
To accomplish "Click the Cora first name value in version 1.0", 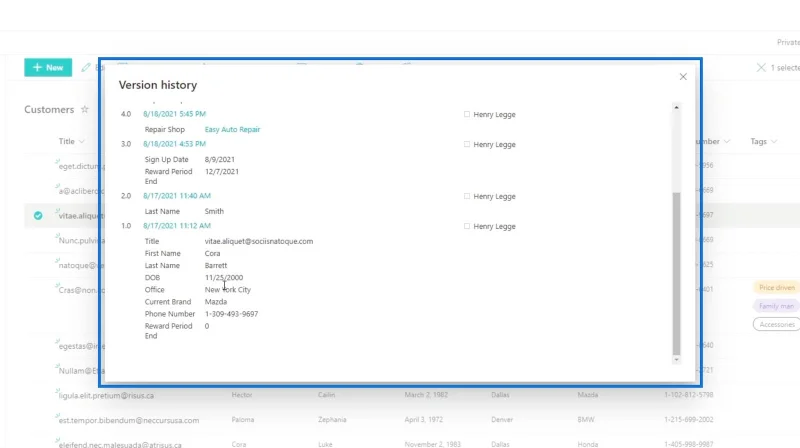I will click(212, 254).
